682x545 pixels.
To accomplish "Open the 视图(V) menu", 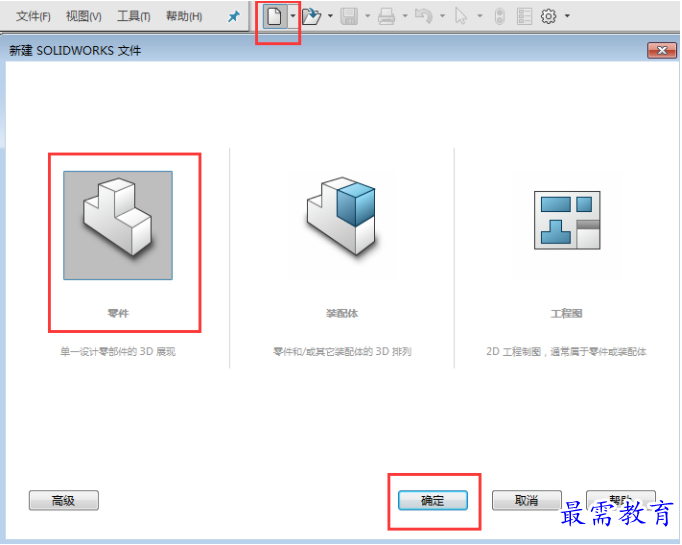I will point(84,17).
